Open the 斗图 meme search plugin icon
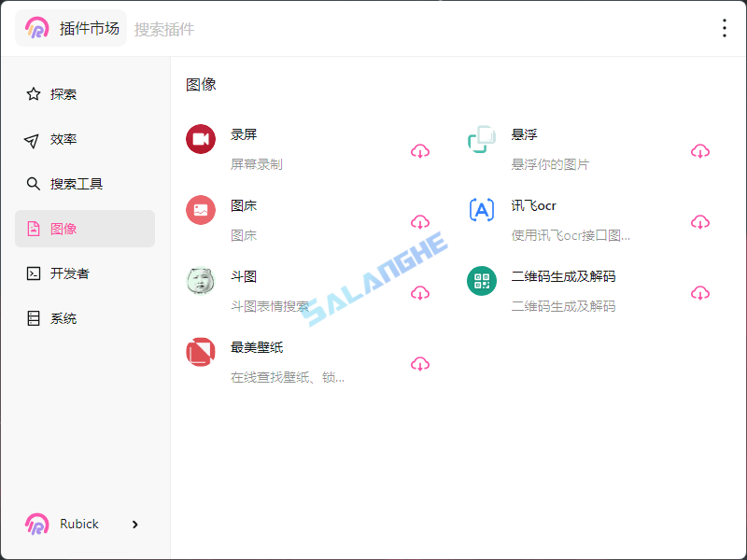Image resolution: width=747 pixels, height=560 pixels. tap(201, 280)
